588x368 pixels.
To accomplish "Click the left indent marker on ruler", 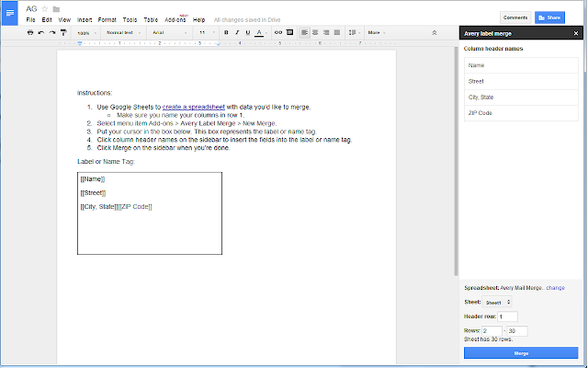I will tap(80, 44).
